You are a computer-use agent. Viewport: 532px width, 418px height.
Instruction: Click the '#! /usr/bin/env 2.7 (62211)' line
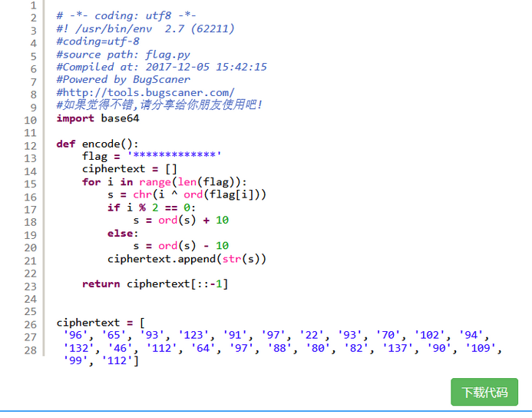point(145,28)
